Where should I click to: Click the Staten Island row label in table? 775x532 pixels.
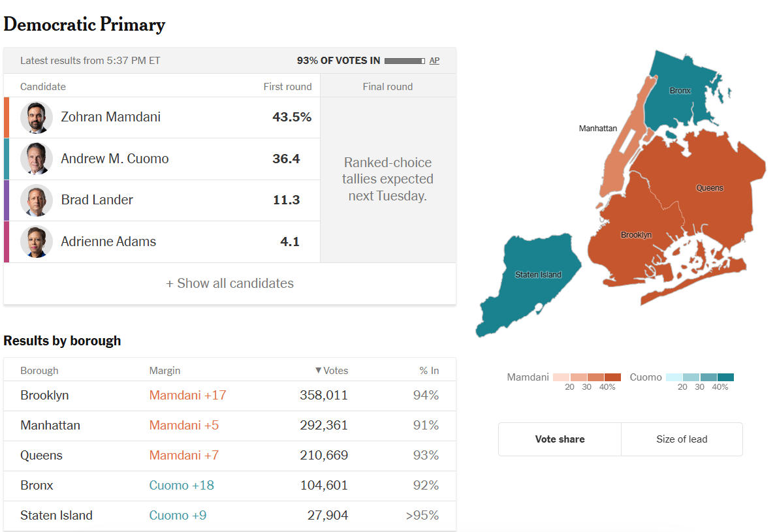(56, 516)
